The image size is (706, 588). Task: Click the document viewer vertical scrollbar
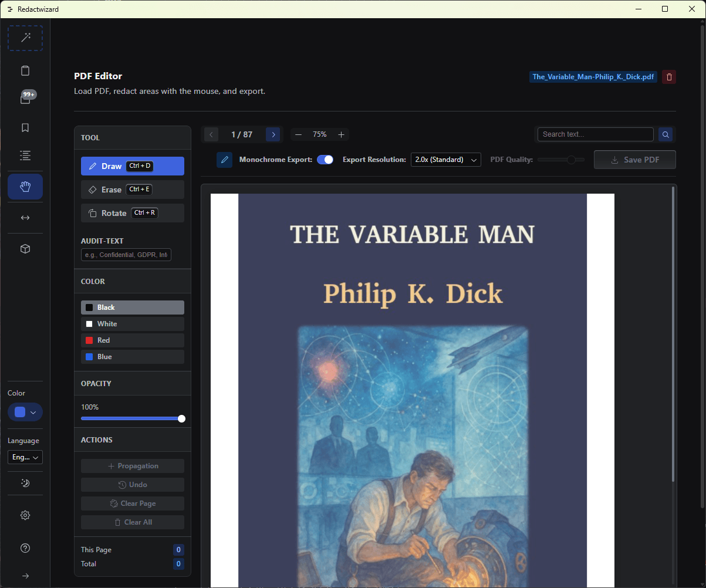[673, 334]
